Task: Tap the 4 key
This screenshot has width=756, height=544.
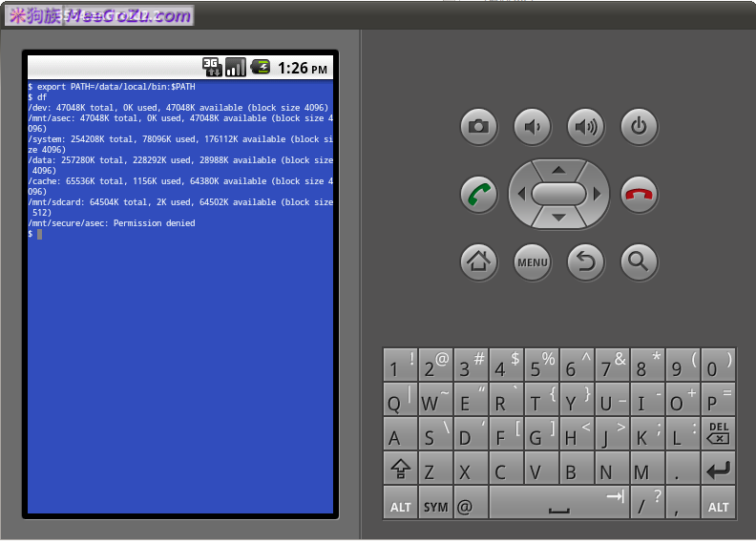Action: click(x=507, y=365)
